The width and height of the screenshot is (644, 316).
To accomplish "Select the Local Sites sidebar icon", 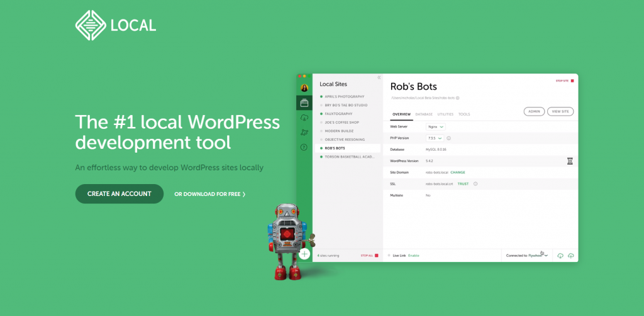I will pyautogui.click(x=304, y=102).
